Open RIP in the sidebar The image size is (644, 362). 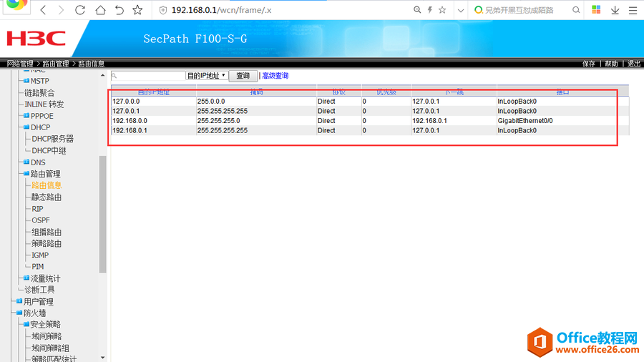click(37, 208)
